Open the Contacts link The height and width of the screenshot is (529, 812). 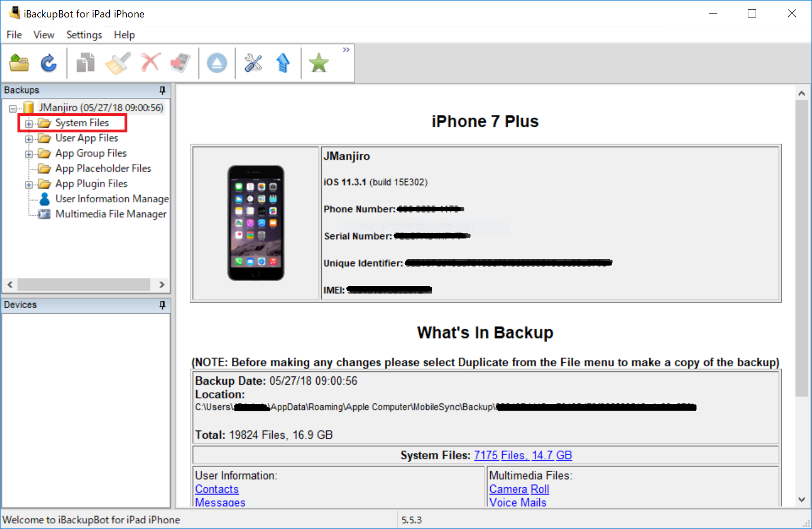click(217, 490)
